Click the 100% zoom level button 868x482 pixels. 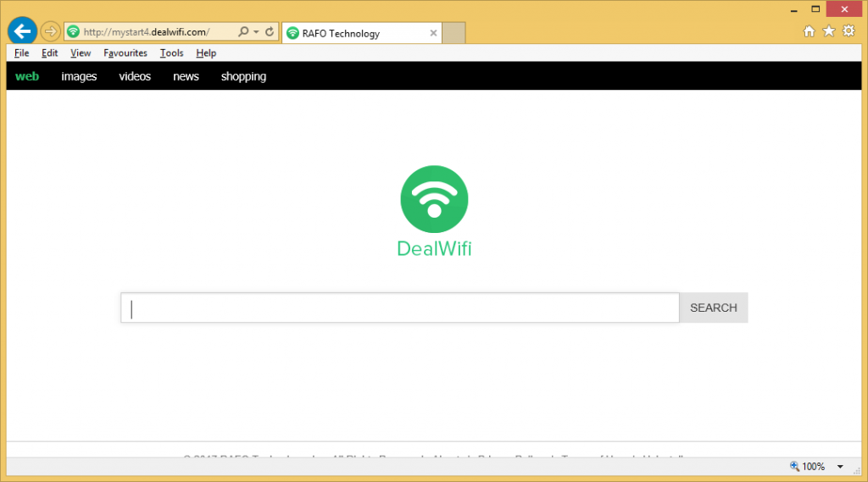pyautogui.click(x=807, y=467)
